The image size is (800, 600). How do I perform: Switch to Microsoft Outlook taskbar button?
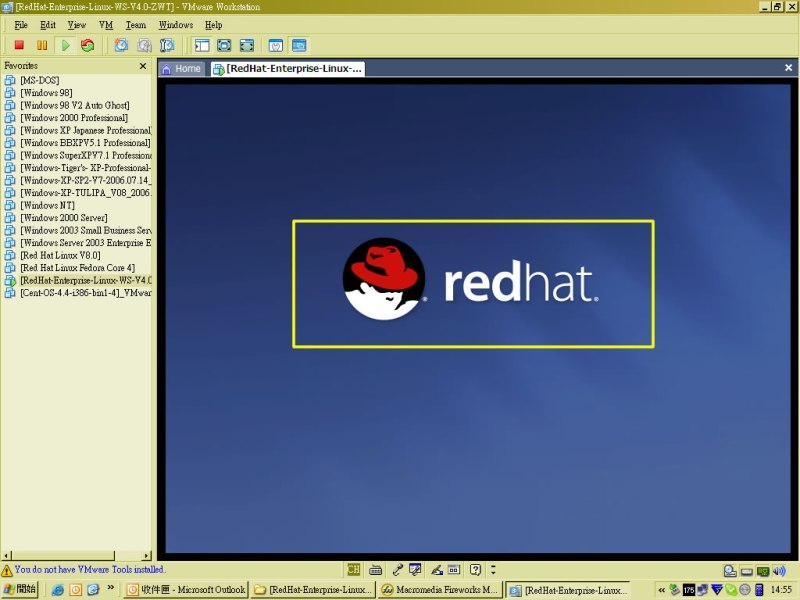click(186, 590)
